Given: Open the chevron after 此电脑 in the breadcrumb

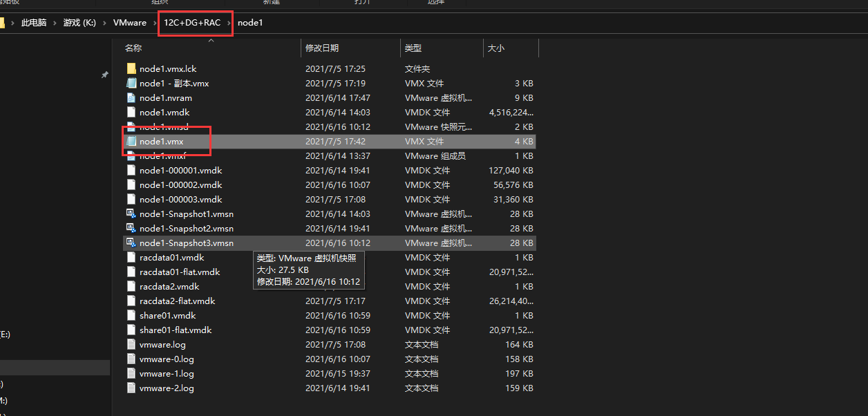Looking at the screenshot, I should (x=55, y=23).
